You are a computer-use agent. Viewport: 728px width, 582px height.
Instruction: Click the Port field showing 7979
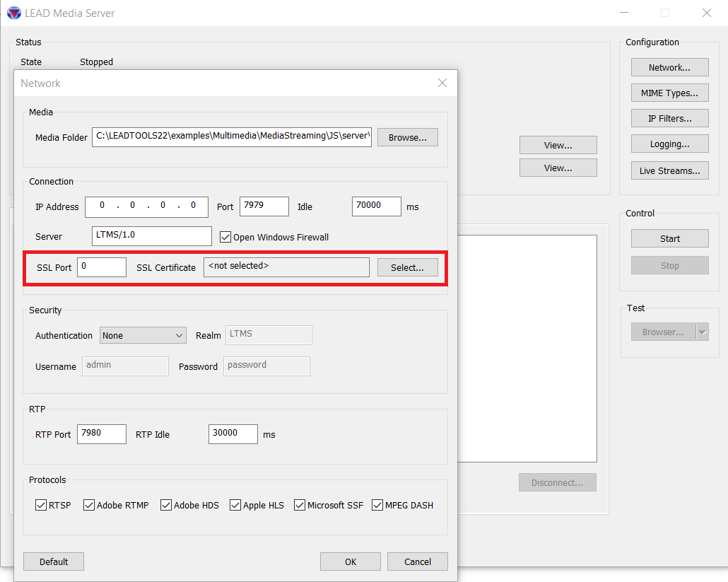click(264, 206)
